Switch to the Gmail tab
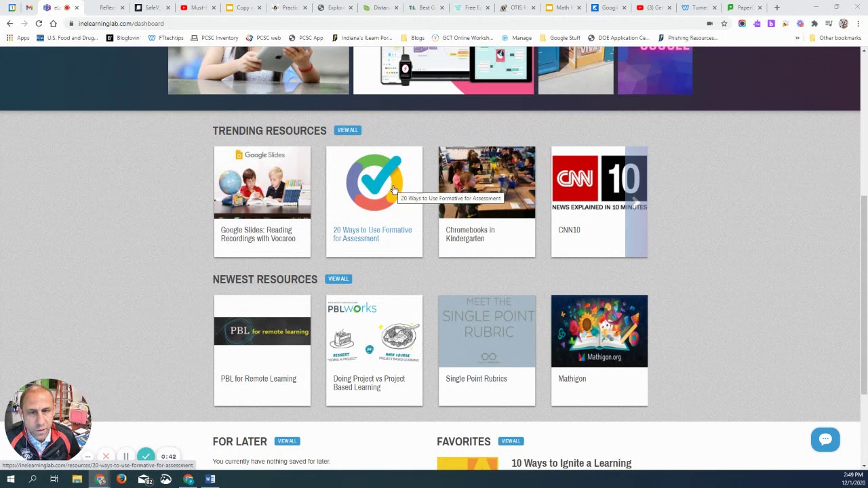The image size is (868, 488). [x=29, y=7]
